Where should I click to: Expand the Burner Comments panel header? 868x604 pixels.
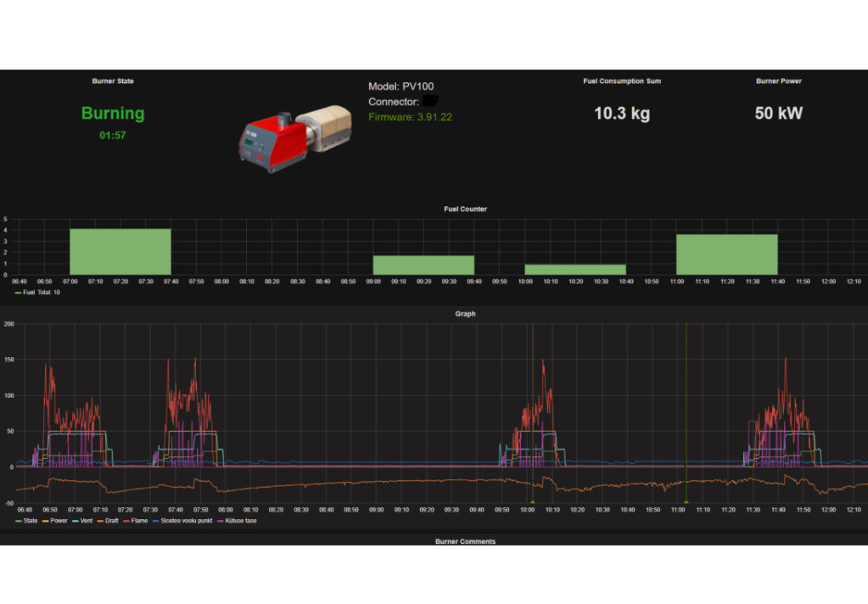pos(465,540)
